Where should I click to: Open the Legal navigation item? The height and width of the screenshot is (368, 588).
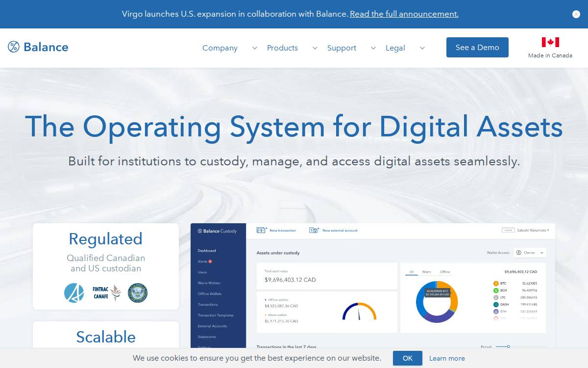395,48
